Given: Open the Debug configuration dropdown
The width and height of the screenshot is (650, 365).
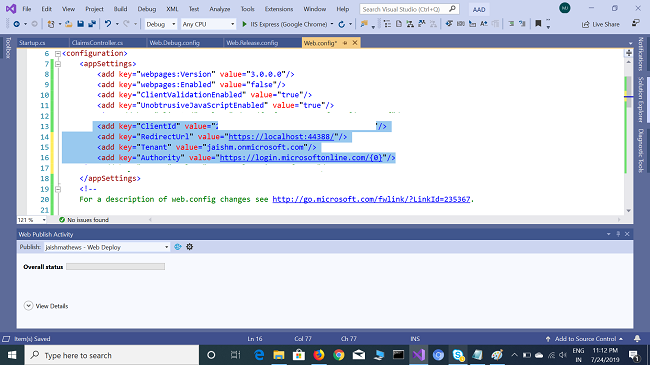Looking at the screenshot, I should click(x=161, y=24).
